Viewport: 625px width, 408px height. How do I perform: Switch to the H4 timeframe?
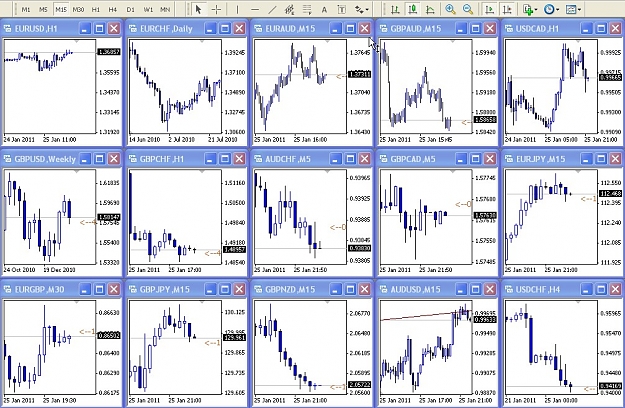[x=113, y=9]
